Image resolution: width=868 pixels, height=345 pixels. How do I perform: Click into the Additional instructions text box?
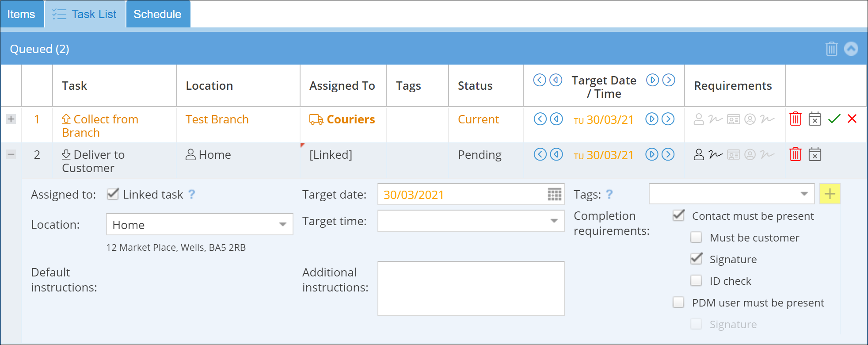471,288
